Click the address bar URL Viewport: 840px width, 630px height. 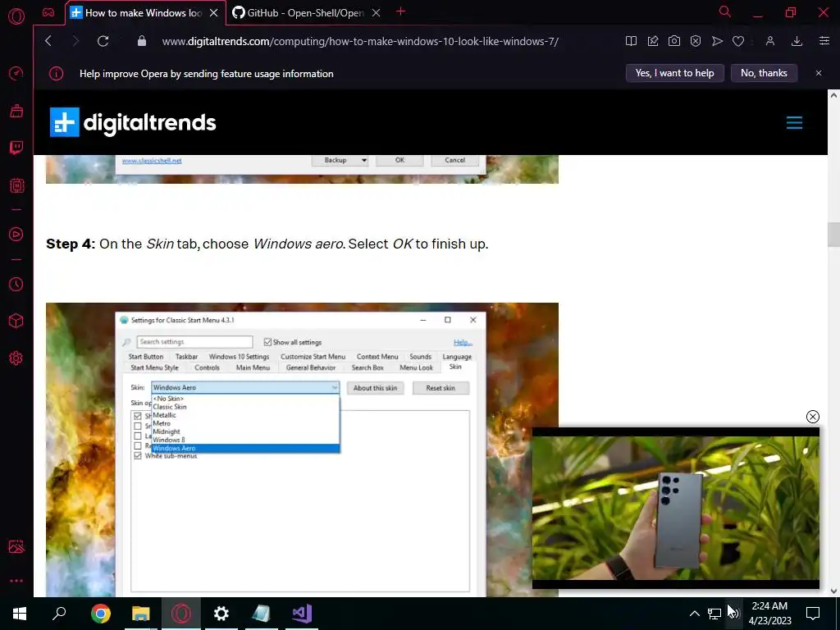360,41
